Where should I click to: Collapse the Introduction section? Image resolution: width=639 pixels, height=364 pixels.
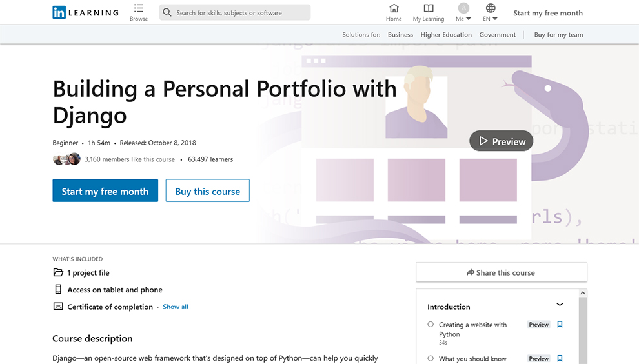pyautogui.click(x=560, y=305)
